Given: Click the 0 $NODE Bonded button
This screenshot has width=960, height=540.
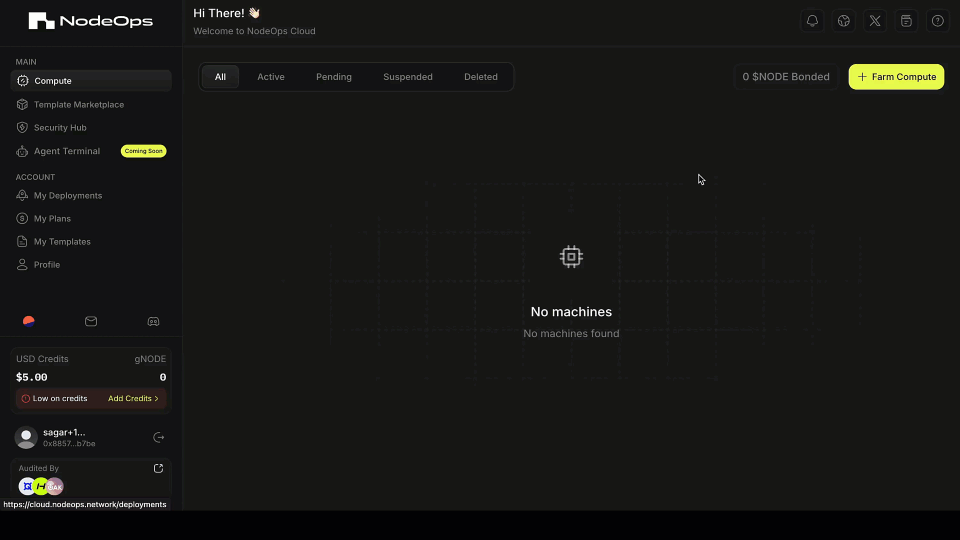Looking at the screenshot, I should pos(786,77).
